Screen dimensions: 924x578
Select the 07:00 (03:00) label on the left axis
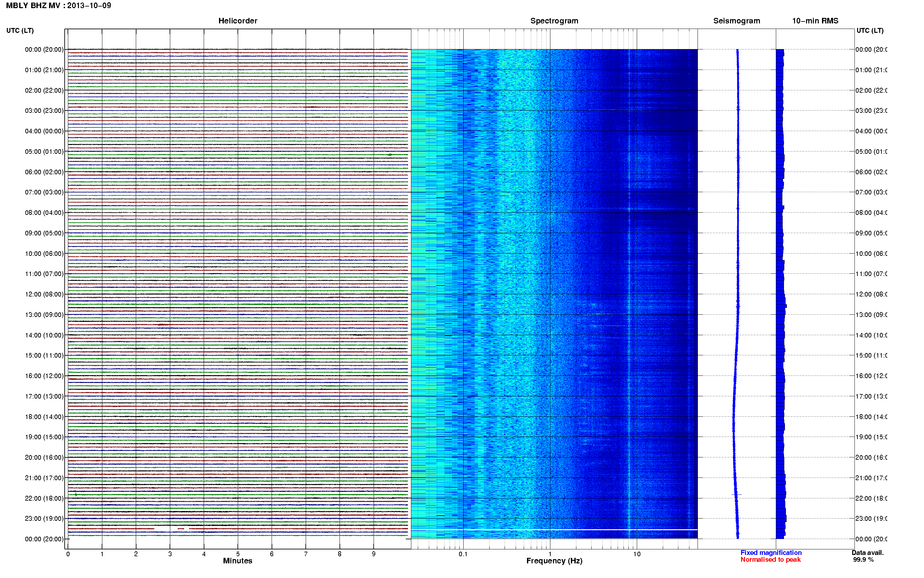(44, 192)
